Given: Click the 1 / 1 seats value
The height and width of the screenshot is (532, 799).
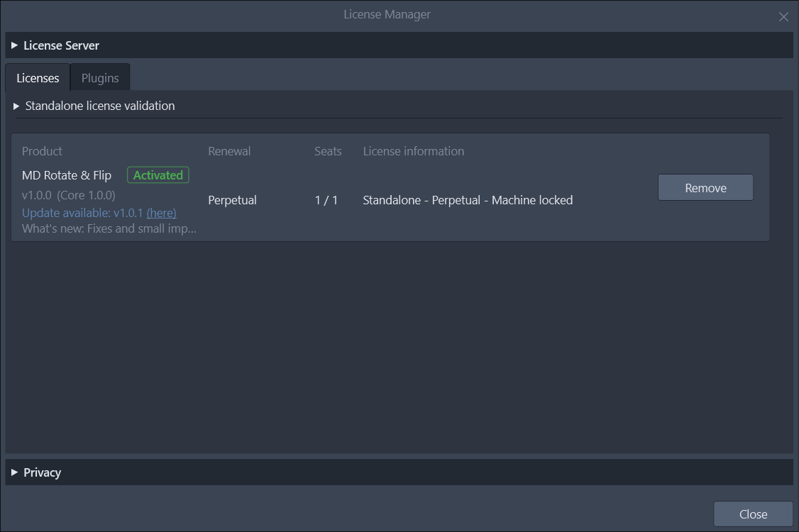Looking at the screenshot, I should pos(326,200).
